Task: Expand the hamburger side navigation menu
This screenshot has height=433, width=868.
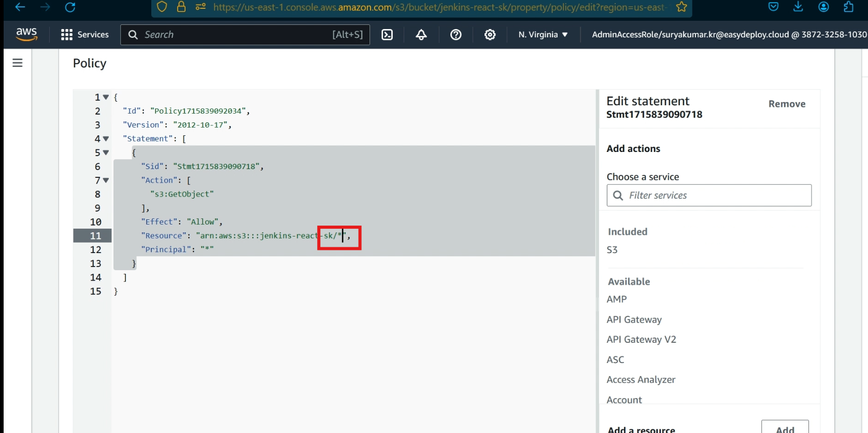Action: tap(18, 63)
